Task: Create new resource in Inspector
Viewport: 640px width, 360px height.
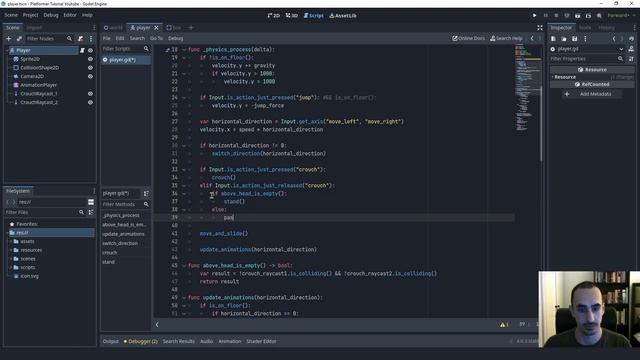Action: pyautogui.click(x=553, y=38)
